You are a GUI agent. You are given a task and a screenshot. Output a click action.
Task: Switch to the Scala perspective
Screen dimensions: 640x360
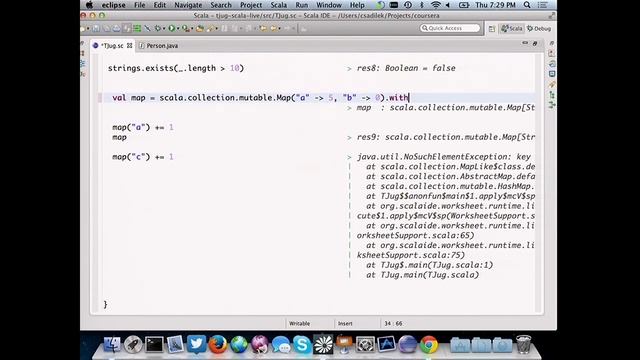click(512, 29)
